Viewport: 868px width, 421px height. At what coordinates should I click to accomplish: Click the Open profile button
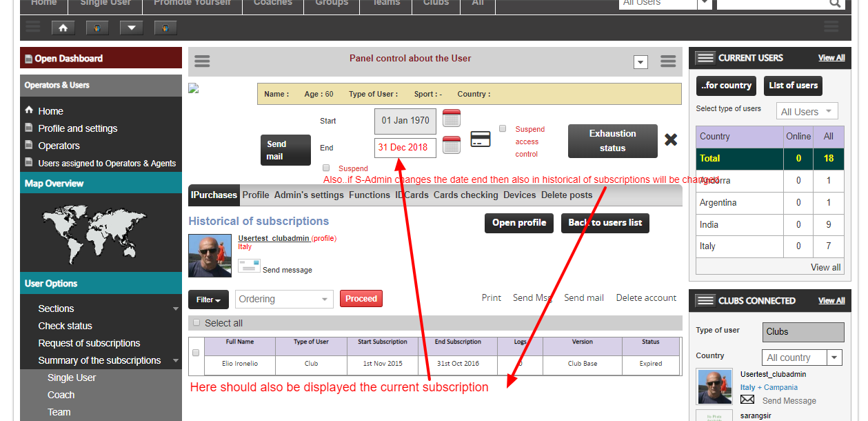(518, 223)
